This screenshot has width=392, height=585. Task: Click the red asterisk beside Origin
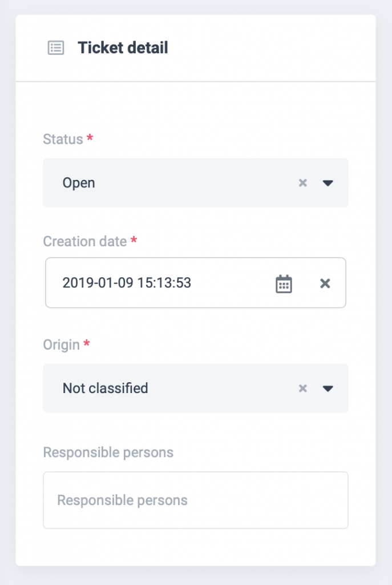click(87, 344)
